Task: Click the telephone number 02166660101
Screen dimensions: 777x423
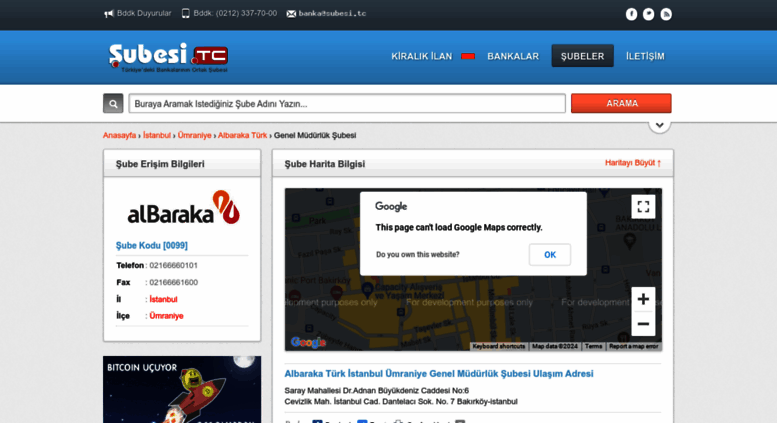Action: (x=173, y=265)
